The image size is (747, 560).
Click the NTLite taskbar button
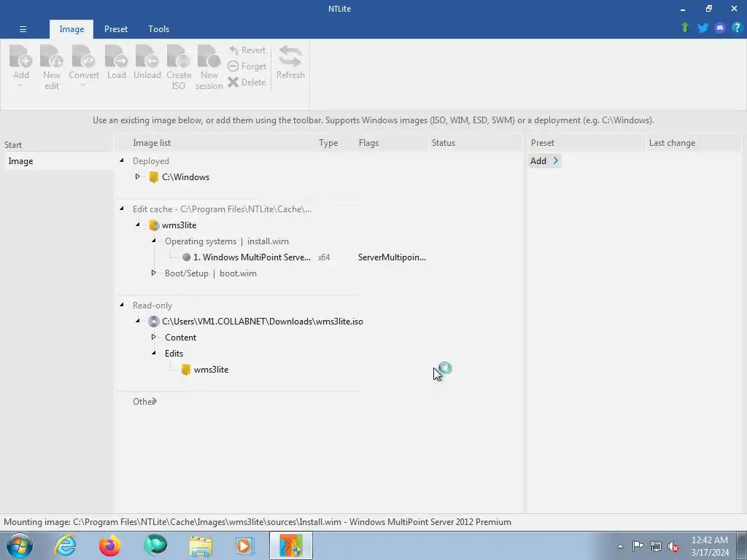click(291, 545)
